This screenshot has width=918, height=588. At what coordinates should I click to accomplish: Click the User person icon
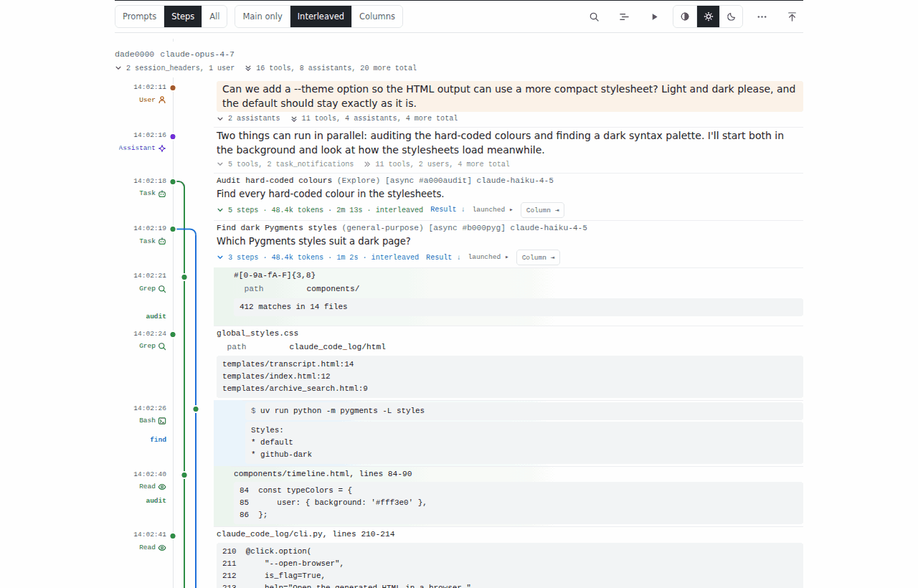[x=162, y=100]
